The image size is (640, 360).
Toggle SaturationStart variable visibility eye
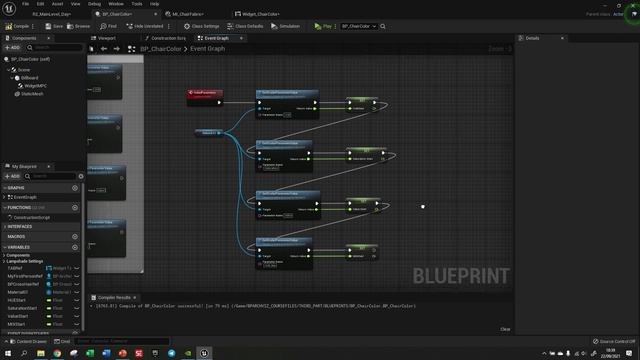(77, 308)
